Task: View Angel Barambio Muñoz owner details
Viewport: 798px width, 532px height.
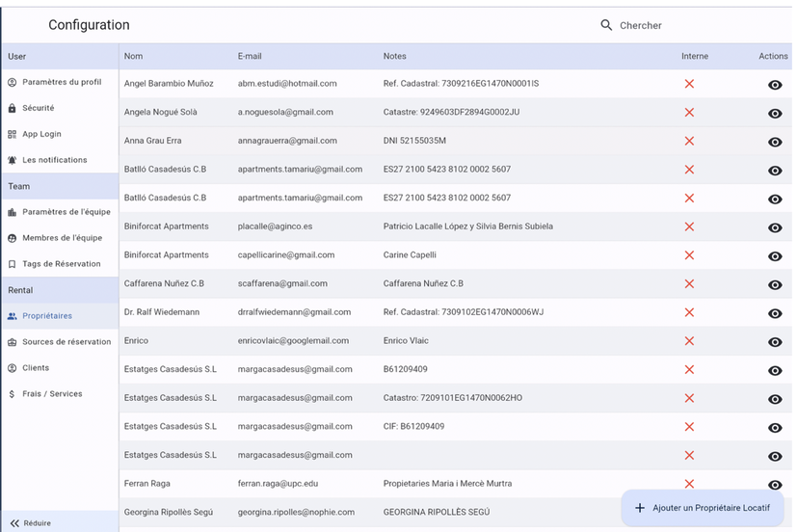Action: (x=775, y=85)
